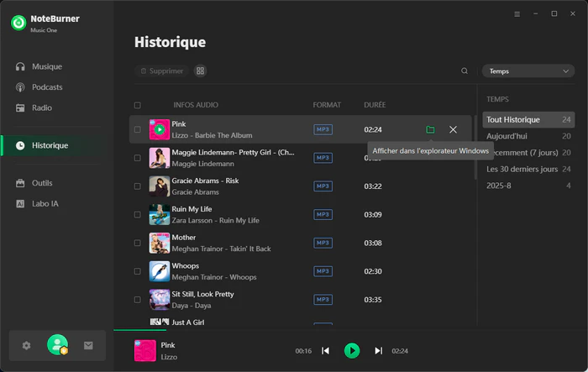The height and width of the screenshot is (372, 588).
Task: Click the Historique clock icon
Action: [x=20, y=145]
